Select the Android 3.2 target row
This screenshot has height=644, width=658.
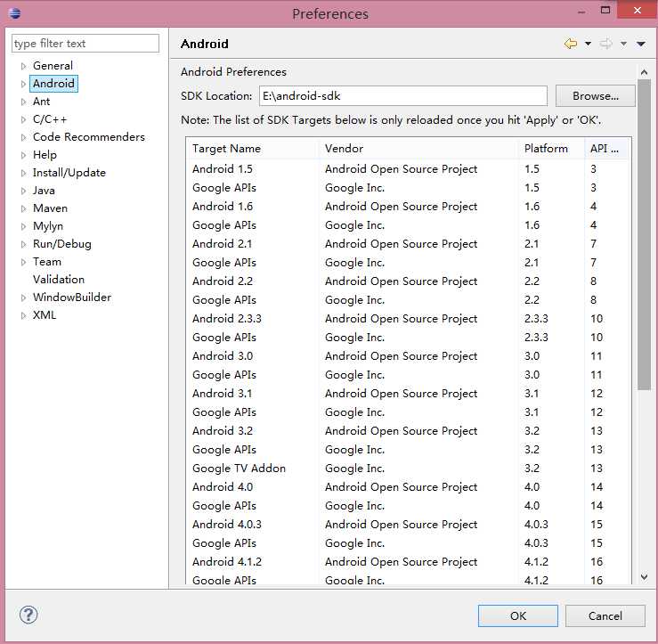408,431
